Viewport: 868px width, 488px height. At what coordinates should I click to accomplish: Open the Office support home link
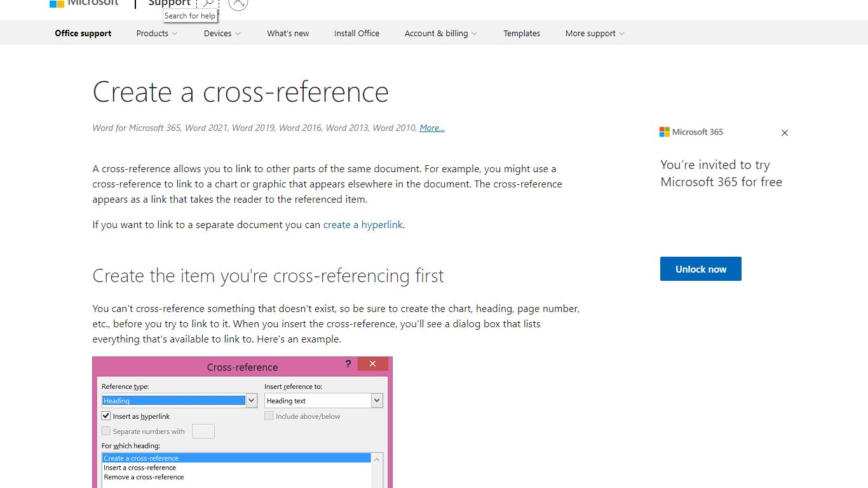83,34
